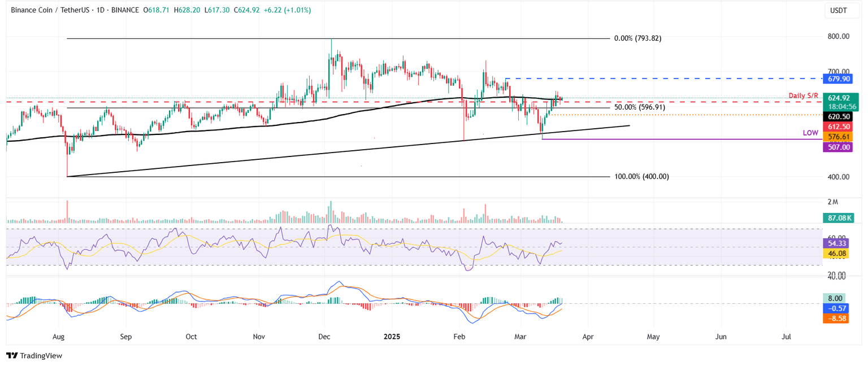Click the LOW purple line label
Viewport: 868px width, 366px height.
coord(810,132)
